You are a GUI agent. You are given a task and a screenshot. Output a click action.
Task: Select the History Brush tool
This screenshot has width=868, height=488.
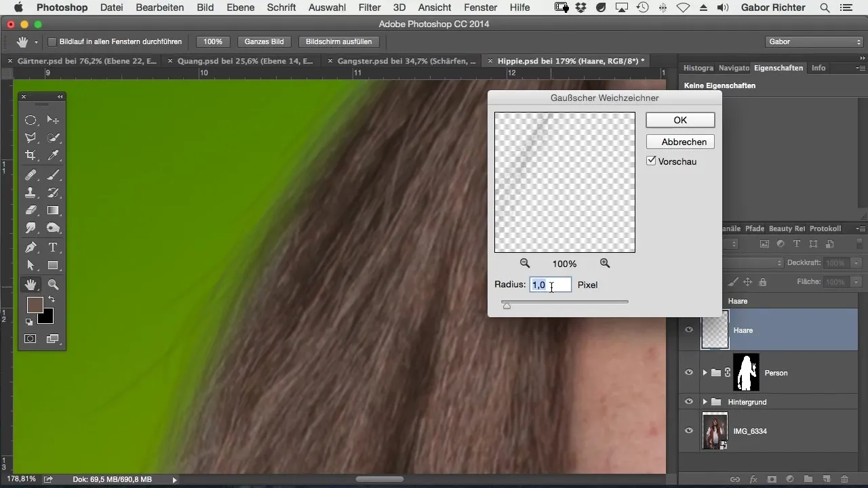point(53,193)
